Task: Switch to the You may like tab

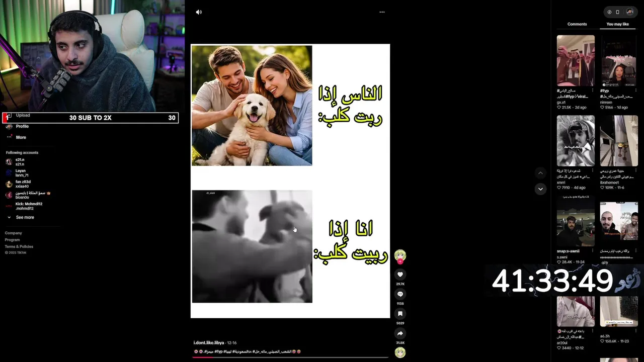Action: [617, 24]
